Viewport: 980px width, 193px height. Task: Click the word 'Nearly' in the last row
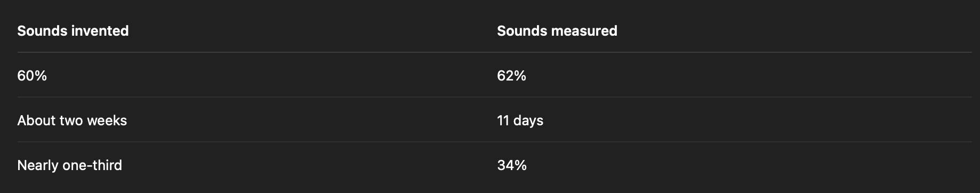38,166
